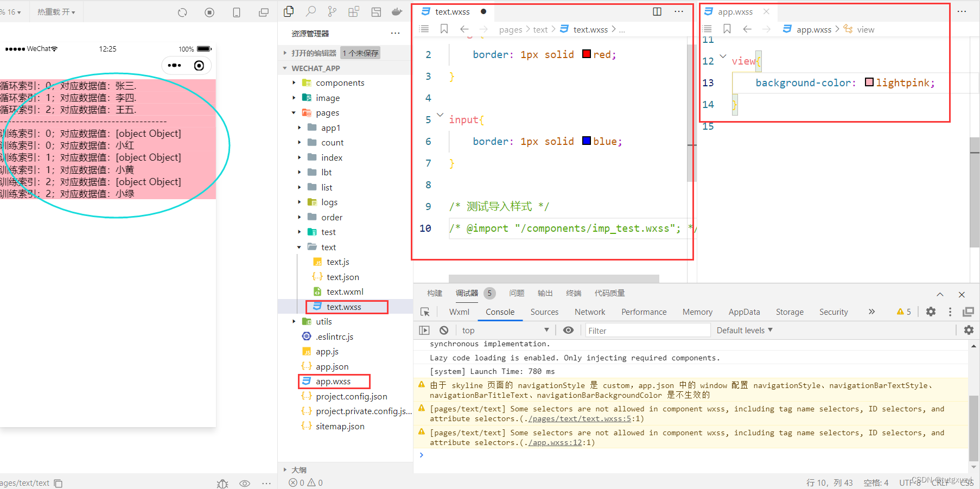The height and width of the screenshot is (489, 980).
Task: Click the eye live-expression icon in console
Action: (x=568, y=330)
